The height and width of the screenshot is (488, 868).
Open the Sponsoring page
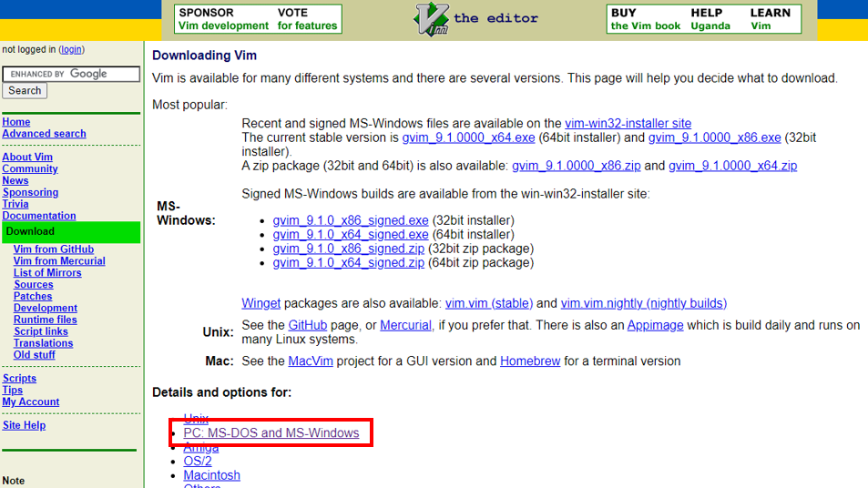(30, 192)
